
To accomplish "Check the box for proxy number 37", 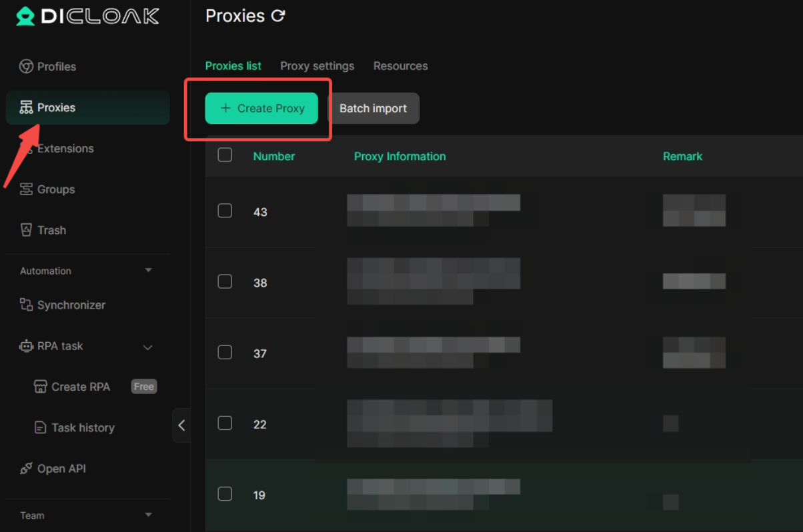I will [x=225, y=352].
